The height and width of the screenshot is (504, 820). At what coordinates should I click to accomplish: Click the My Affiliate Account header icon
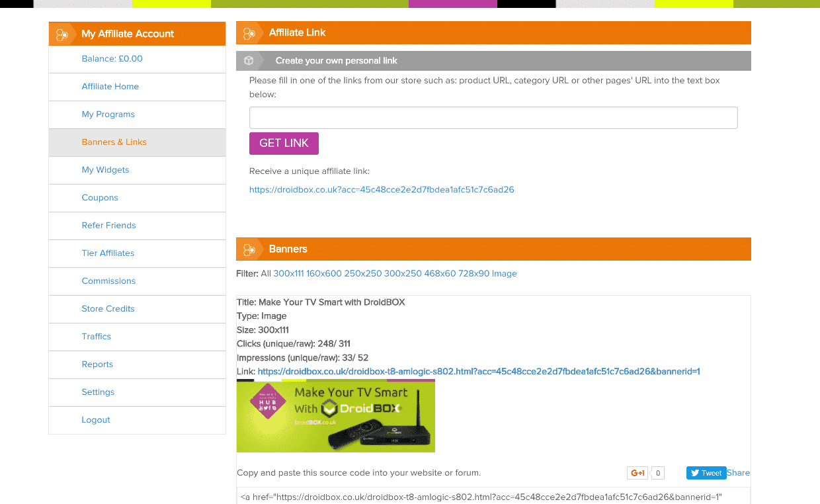pos(63,34)
